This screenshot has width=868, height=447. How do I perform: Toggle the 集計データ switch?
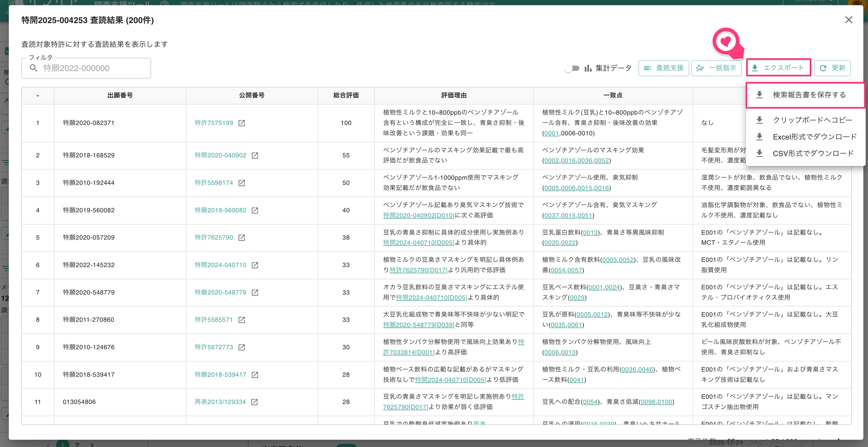click(572, 68)
